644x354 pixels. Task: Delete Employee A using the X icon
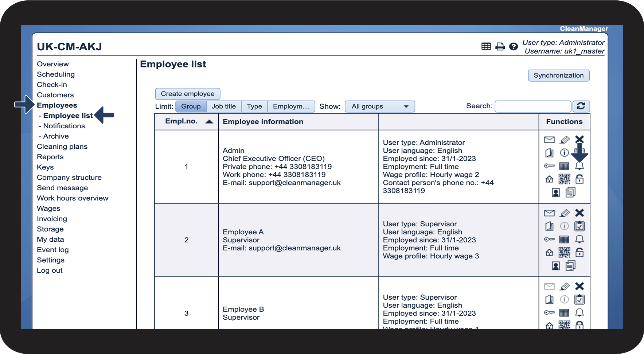[x=579, y=213]
